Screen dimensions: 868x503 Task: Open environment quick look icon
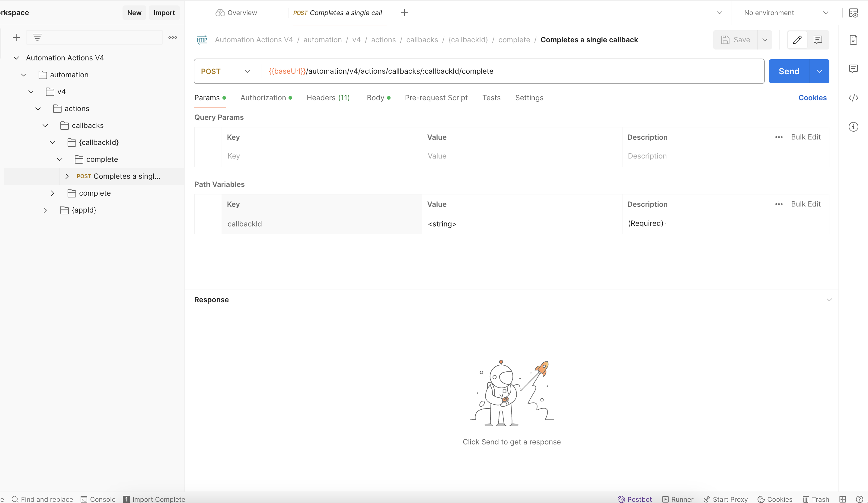853,13
